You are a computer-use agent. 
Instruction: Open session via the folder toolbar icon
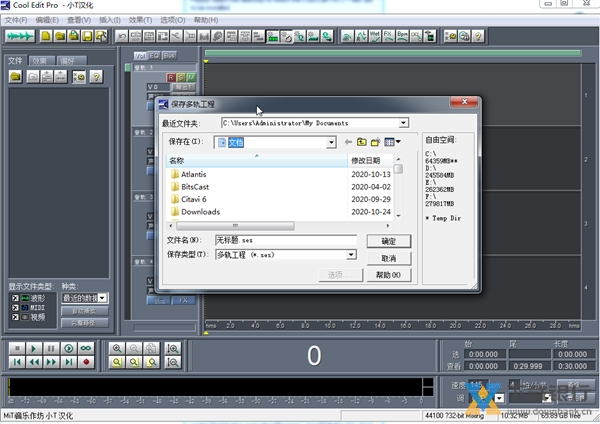60,36
